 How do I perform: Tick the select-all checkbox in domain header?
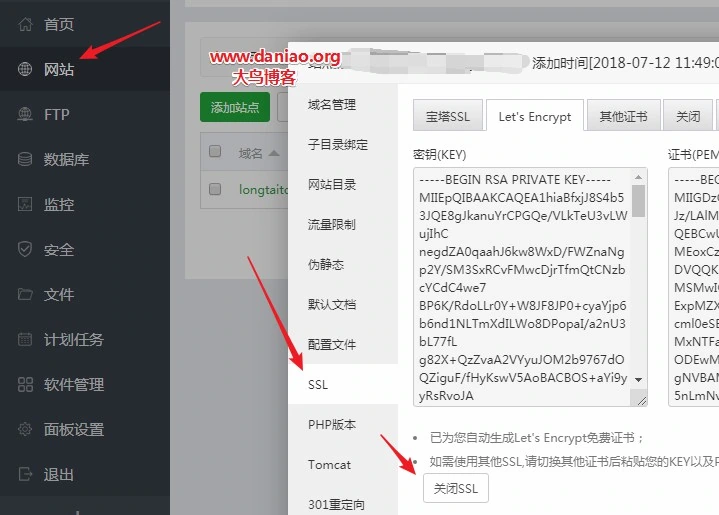[x=215, y=151]
